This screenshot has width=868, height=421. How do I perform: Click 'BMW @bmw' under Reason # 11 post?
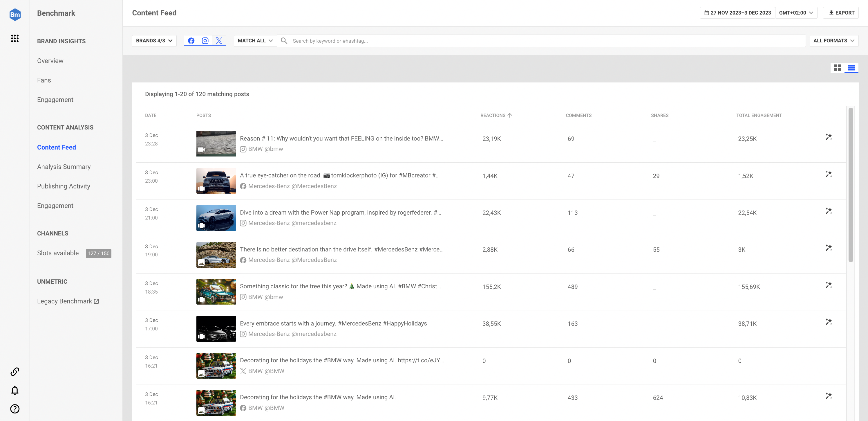click(x=265, y=149)
